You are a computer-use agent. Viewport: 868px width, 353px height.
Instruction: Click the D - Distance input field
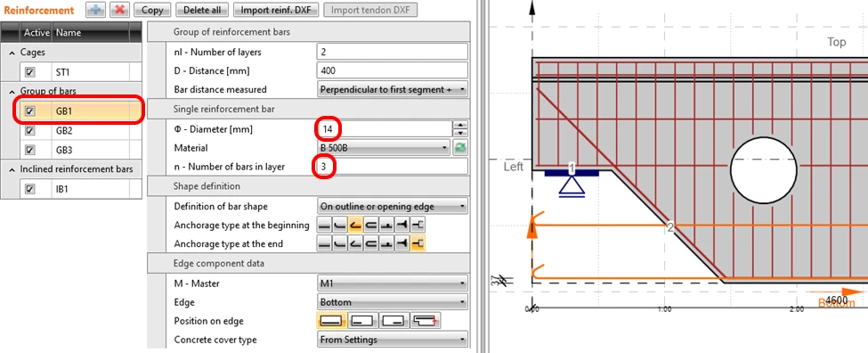tap(393, 71)
